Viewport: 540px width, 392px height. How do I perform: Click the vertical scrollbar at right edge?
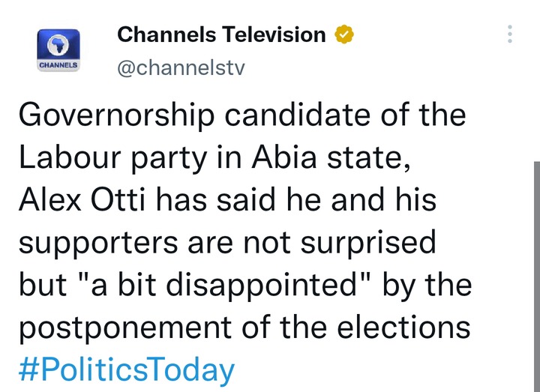click(x=537, y=277)
